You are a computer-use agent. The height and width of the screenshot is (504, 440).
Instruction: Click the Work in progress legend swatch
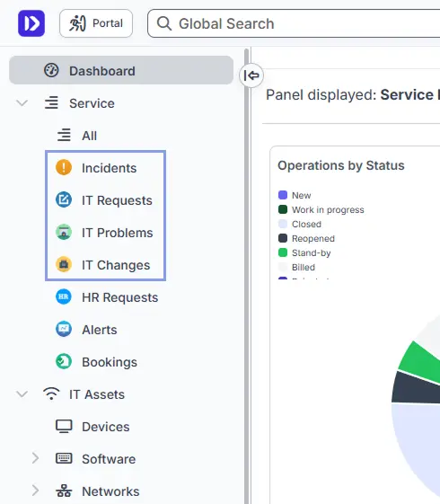tap(283, 209)
